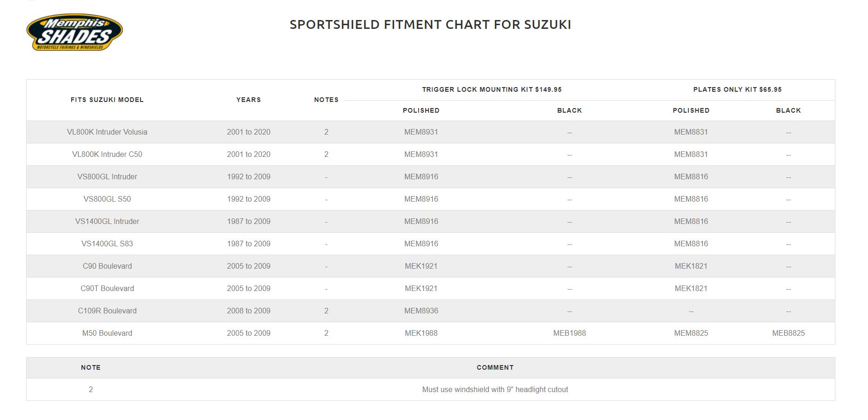Click the Years column header
Image resolution: width=868 pixels, height=420 pixels.
coord(248,100)
